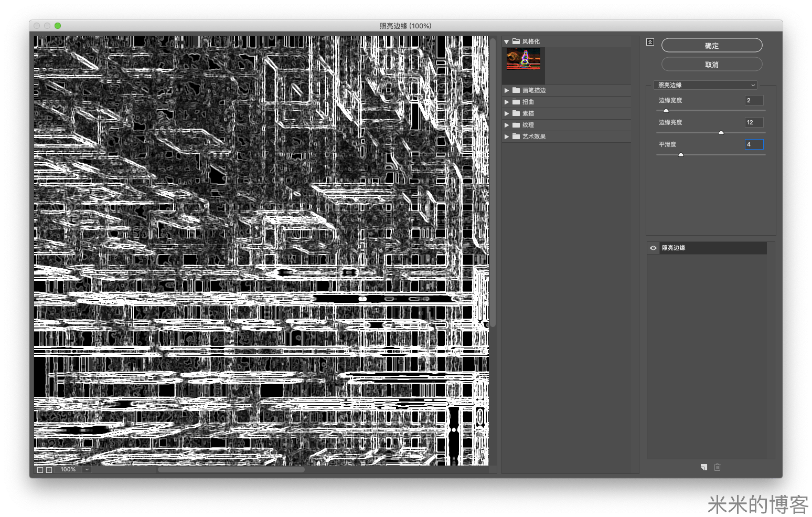Click the delete effect layer trash icon
Image resolution: width=812 pixels, height=517 pixels.
coord(717,467)
